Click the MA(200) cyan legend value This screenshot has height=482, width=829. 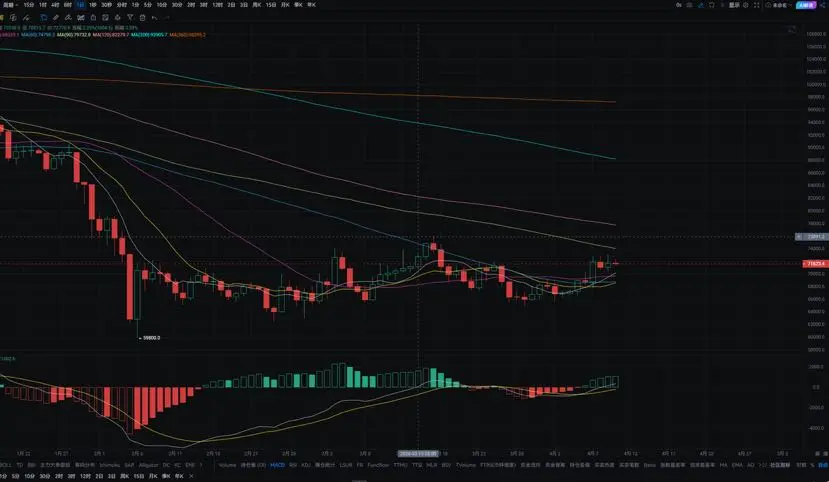click(x=149, y=35)
